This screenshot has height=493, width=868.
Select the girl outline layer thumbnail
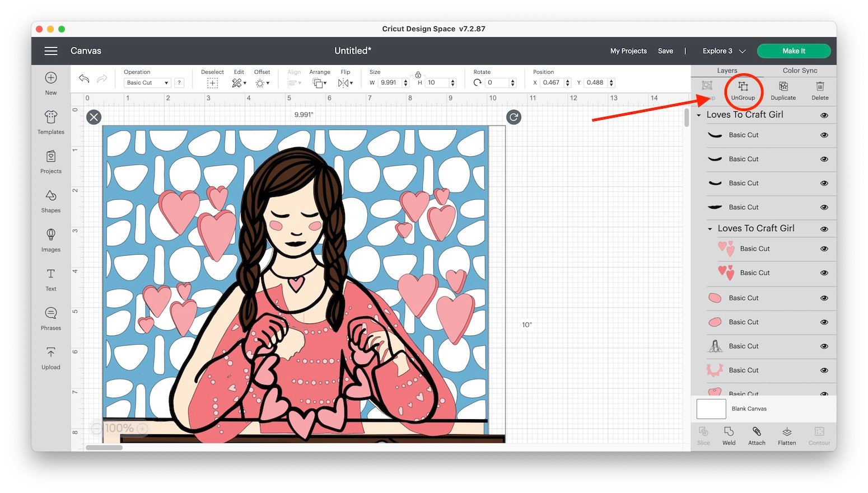click(x=715, y=346)
